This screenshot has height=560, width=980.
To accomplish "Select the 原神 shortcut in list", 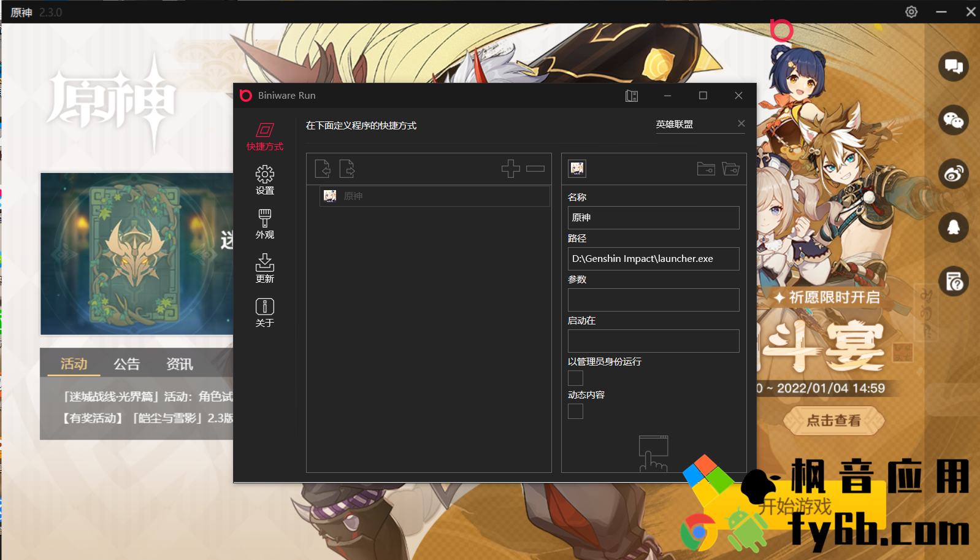I will coord(434,196).
